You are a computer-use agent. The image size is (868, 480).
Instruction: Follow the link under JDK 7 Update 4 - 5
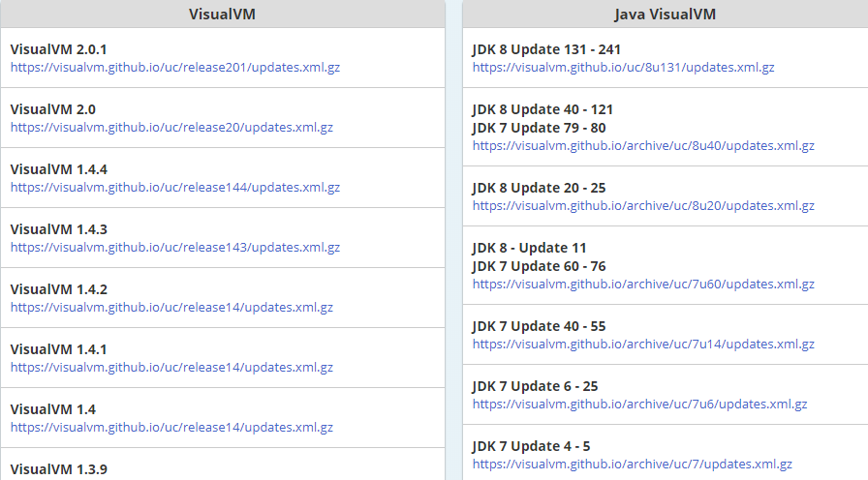[632, 465]
